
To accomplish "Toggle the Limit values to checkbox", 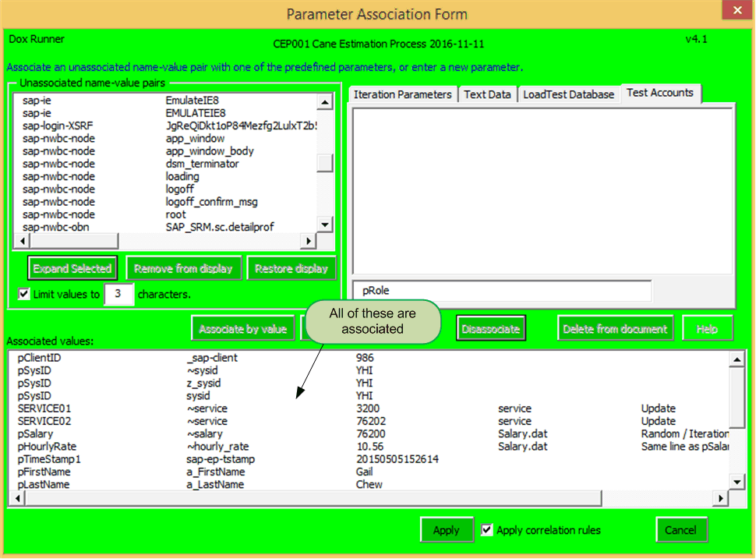I will point(23,294).
